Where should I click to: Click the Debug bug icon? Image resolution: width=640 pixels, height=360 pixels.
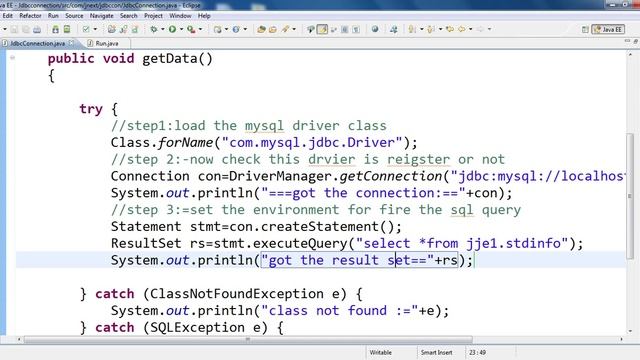pos(154,29)
